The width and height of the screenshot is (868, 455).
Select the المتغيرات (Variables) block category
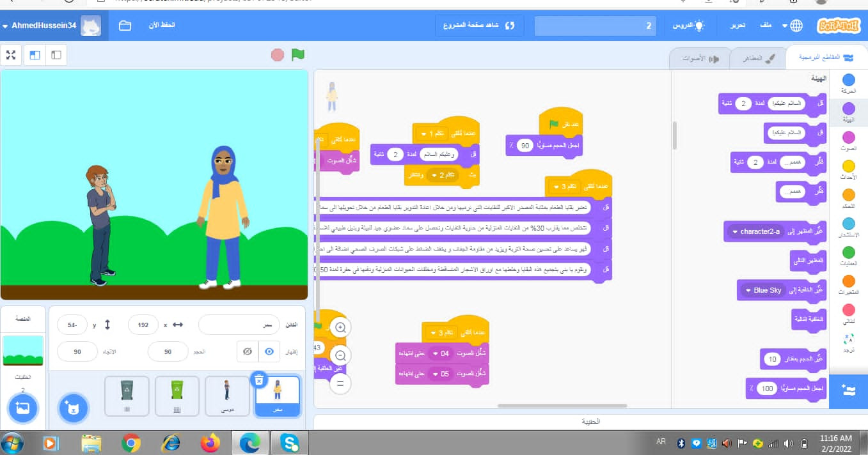point(848,285)
